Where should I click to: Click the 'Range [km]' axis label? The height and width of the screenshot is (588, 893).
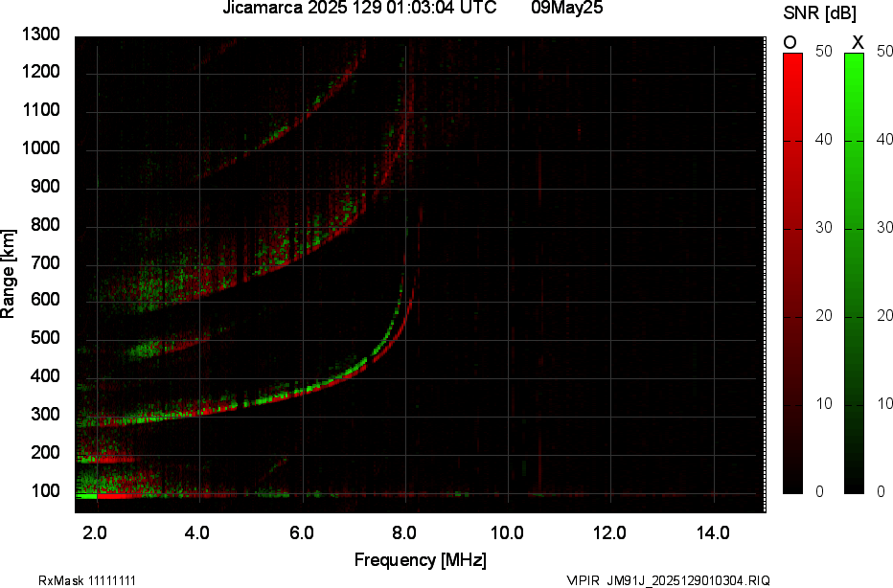(x=8, y=274)
